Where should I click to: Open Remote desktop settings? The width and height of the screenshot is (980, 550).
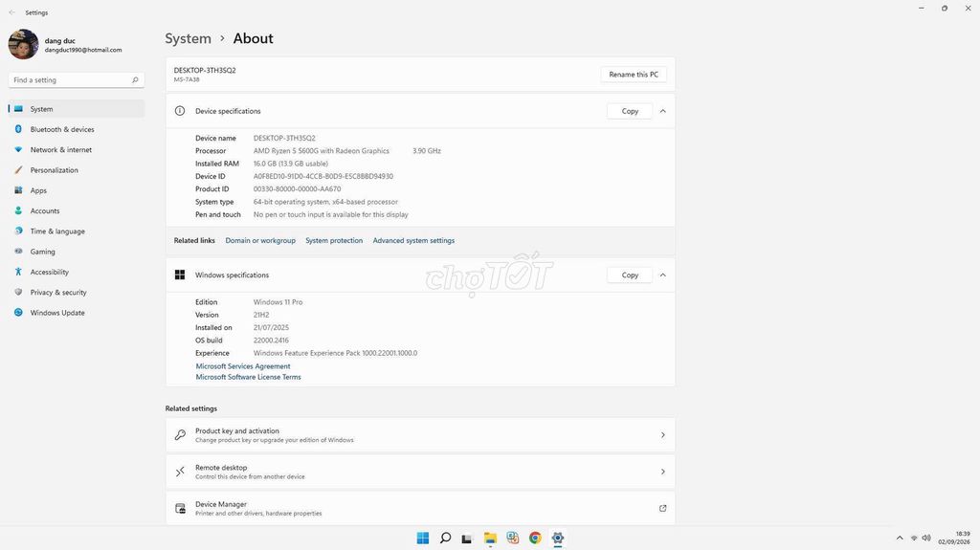pos(420,472)
